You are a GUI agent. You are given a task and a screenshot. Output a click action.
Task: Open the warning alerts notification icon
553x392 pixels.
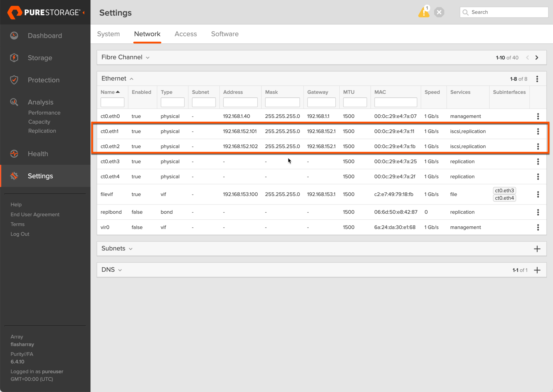click(423, 12)
